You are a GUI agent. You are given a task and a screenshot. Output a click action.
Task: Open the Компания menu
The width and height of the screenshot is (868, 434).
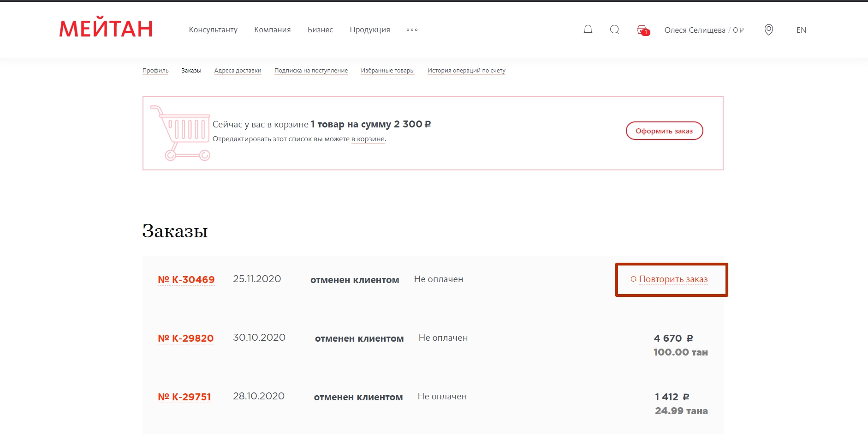[272, 30]
